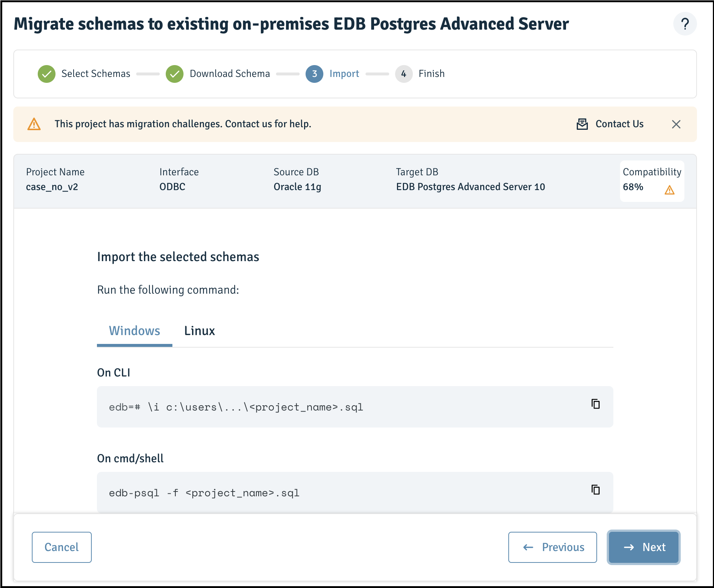Click the banner warning triangle icon
The width and height of the screenshot is (714, 588).
(34, 124)
